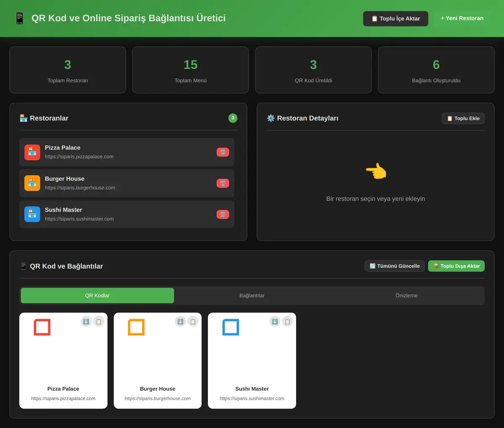This screenshot has height=428, width=504.
Task: Add a restaurant with + Yeni Restoran
Action: point(462,18)
